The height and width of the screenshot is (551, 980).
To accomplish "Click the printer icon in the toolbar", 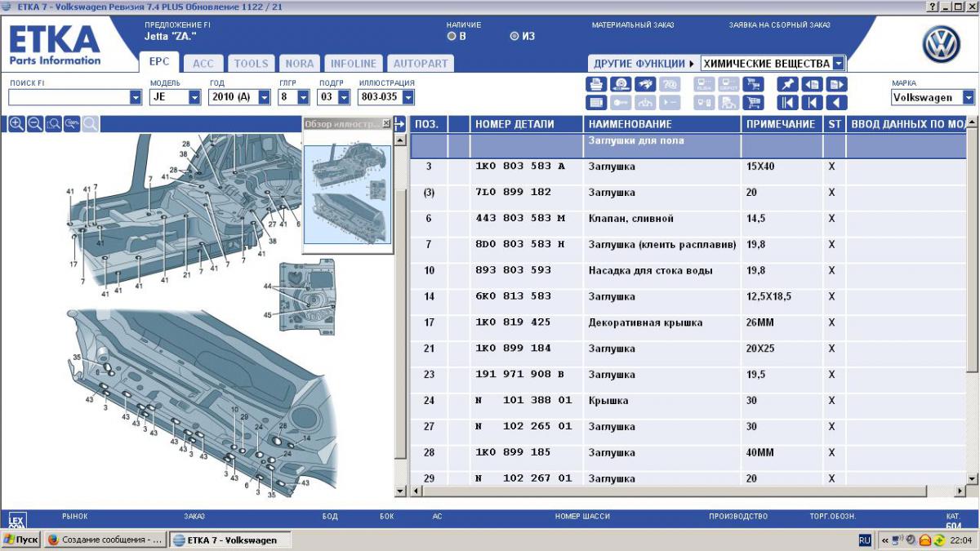I will (x=596, y=84).
